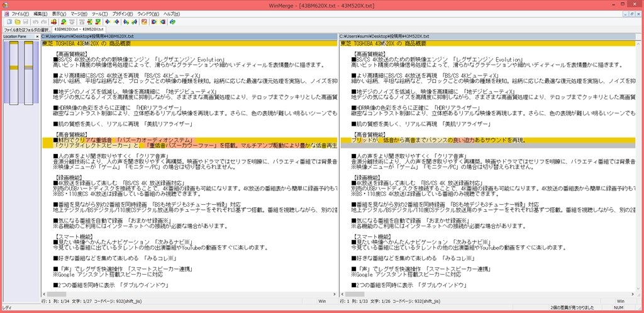Open the 表示(V) menu

coord(59,14)
